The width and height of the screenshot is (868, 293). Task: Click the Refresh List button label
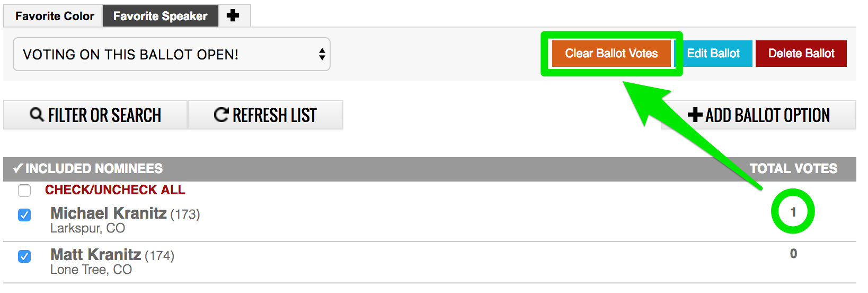pos(274,115)
